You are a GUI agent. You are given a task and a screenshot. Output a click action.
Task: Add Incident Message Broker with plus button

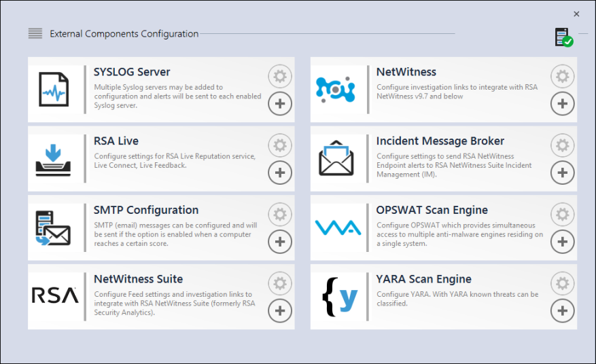click(563, 173)
